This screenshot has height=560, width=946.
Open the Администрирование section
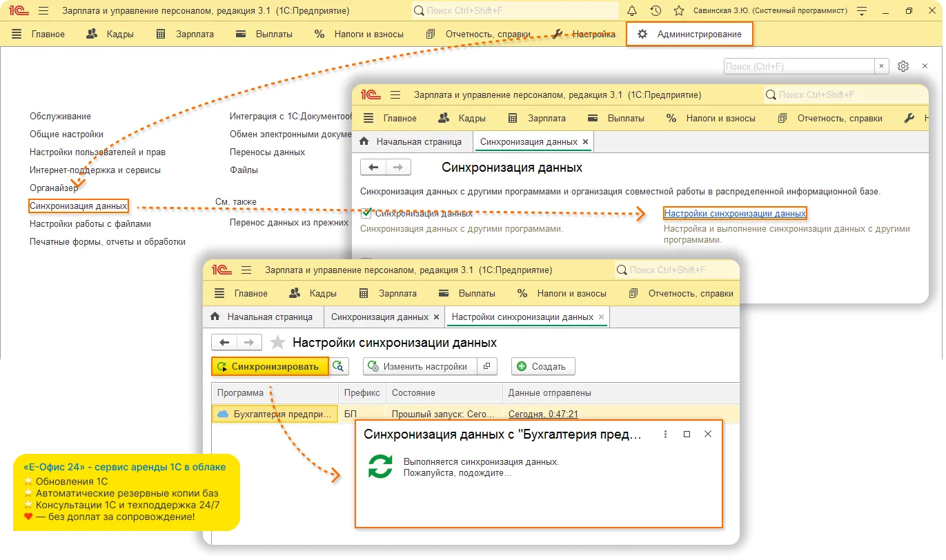click(689, 34)
